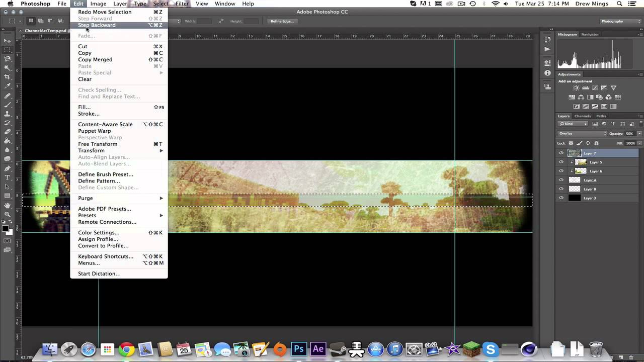Image resolution: width=644 pixels, height=362 pixels.
Task: Select the Spot Healing Brush tool
Action: click(x=8, y=96)
